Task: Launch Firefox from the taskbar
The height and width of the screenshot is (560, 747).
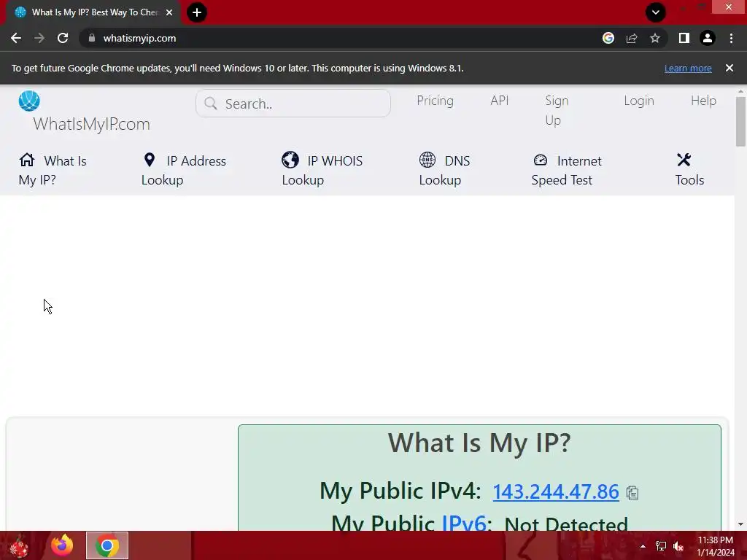Action: 63,545
